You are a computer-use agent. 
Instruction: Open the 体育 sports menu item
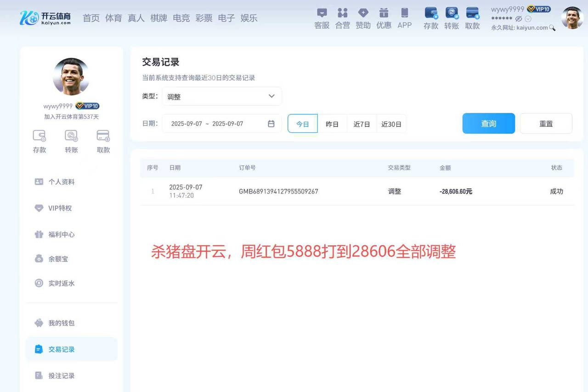pyautogui.click(x=113, y=18)
